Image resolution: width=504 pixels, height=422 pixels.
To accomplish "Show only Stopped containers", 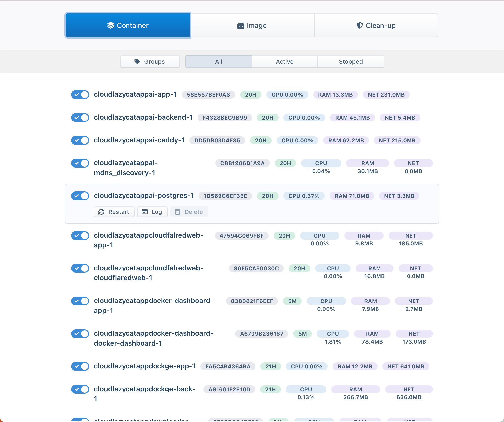I will [x=351, y=61].
